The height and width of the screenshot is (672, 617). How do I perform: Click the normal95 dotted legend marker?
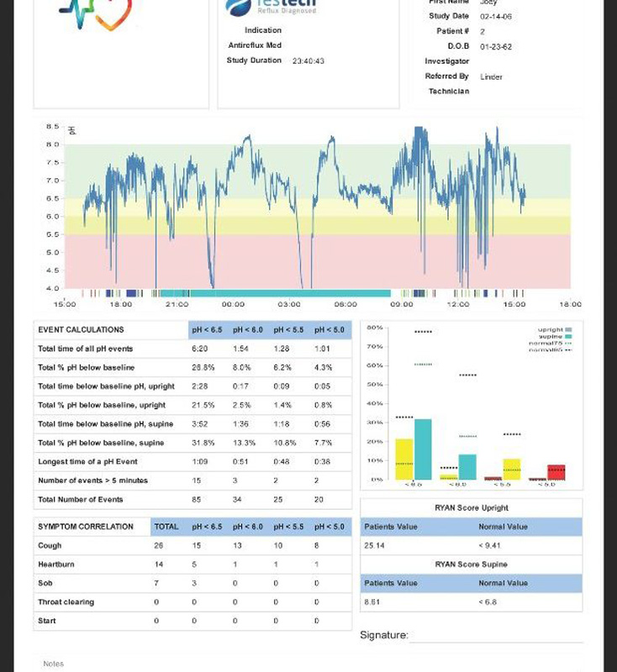coord(568,349)
